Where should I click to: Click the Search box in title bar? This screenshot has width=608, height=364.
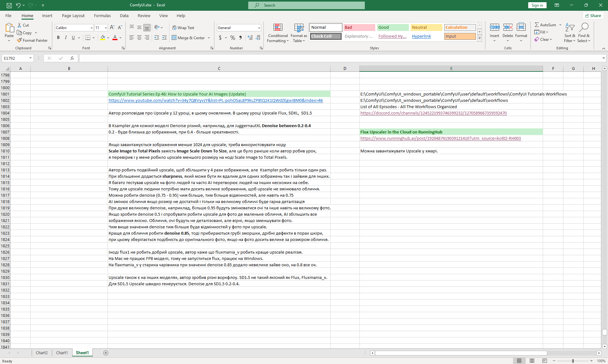point(306,5)
